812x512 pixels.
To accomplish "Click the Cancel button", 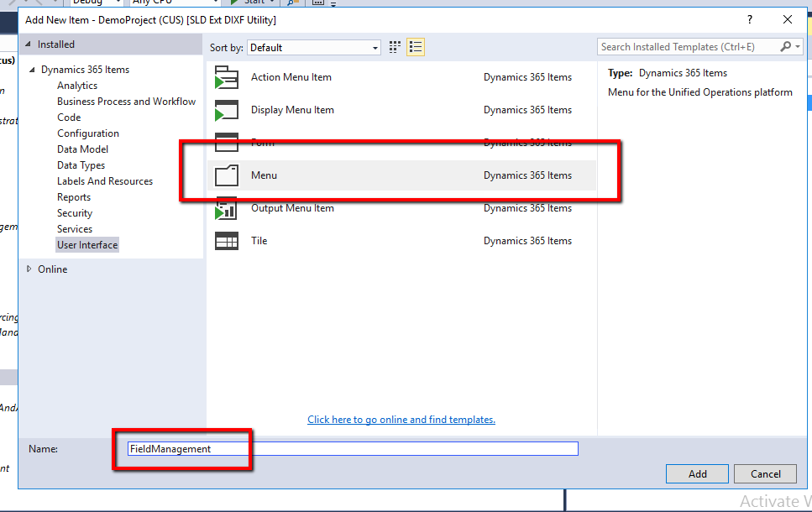I will pos(765,473).
